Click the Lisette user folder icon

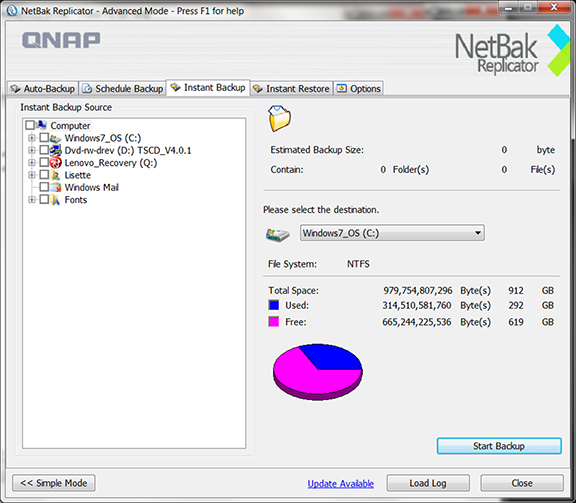coord(55,175)
